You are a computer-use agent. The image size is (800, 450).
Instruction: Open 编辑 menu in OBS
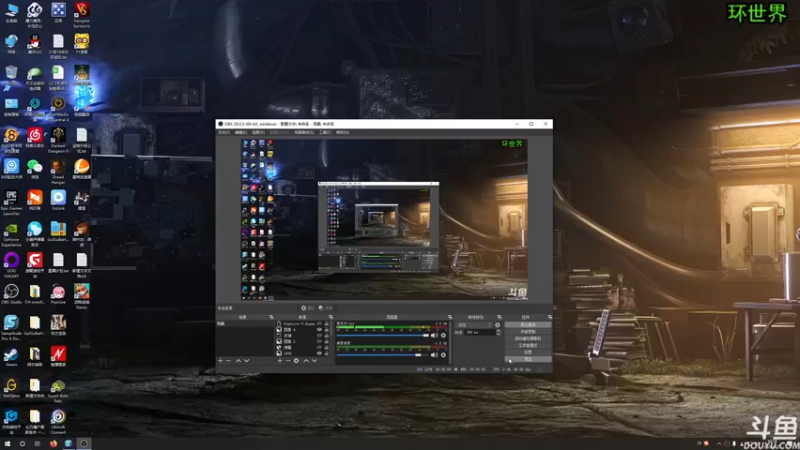[x=240, y=132]
